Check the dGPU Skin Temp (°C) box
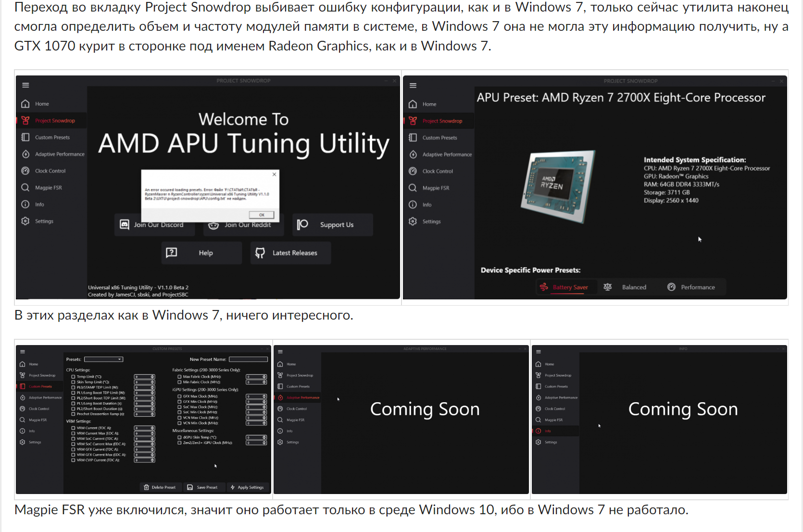Image resolution: width=803 pixels, height=532 pixels. tap(180, 437)
